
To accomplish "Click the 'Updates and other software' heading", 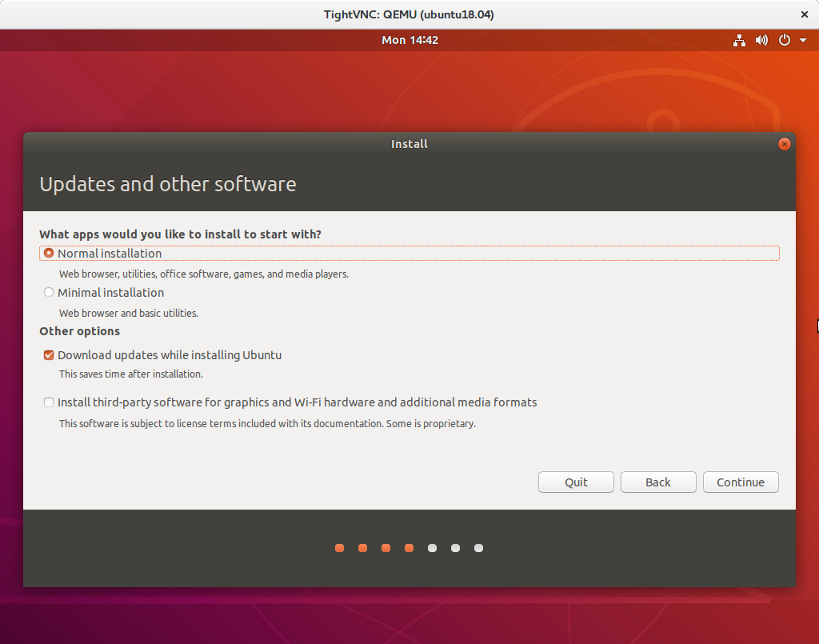I will (168, 184).
